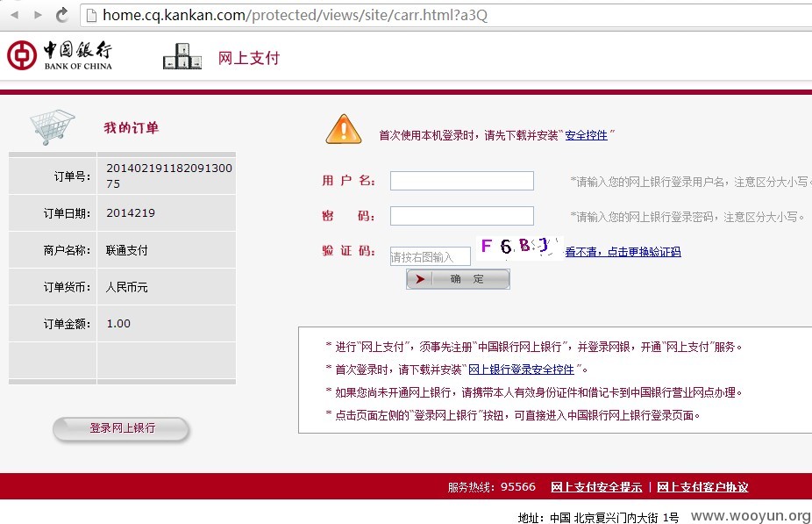The width and height of the screenshot is (812, 524).
Task: Click the 密码 field label
Action: tap(348, 216)
